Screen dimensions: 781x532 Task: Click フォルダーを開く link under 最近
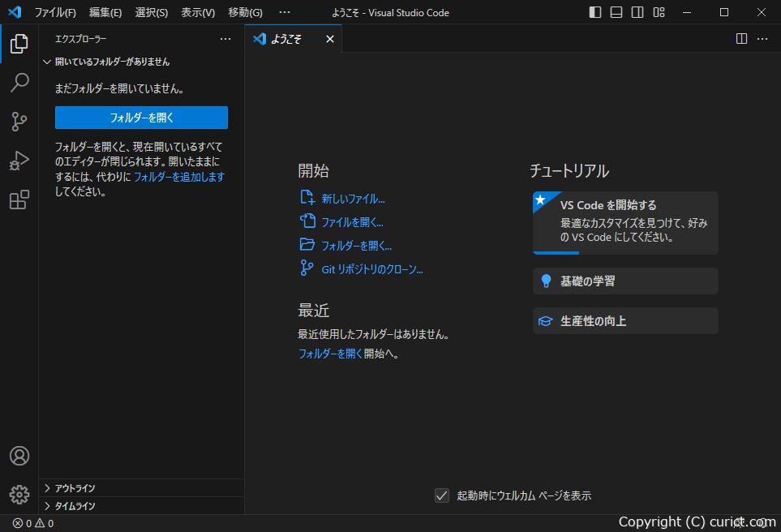coord(331,354)
